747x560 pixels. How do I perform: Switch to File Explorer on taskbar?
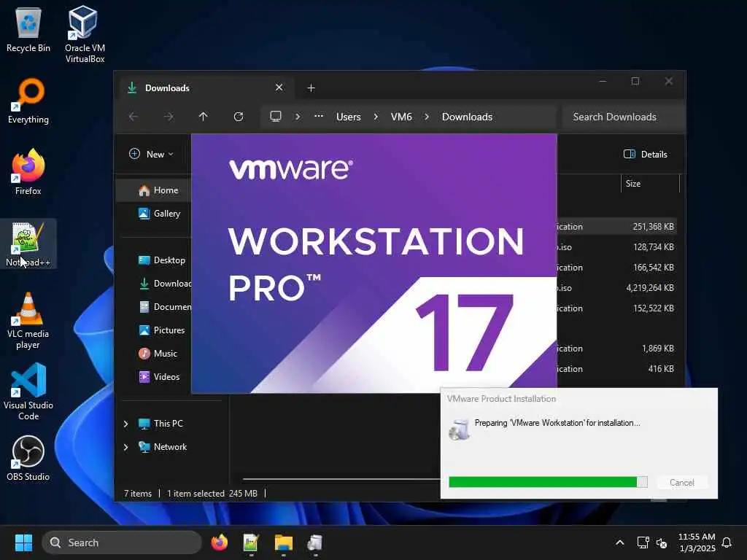284,542
